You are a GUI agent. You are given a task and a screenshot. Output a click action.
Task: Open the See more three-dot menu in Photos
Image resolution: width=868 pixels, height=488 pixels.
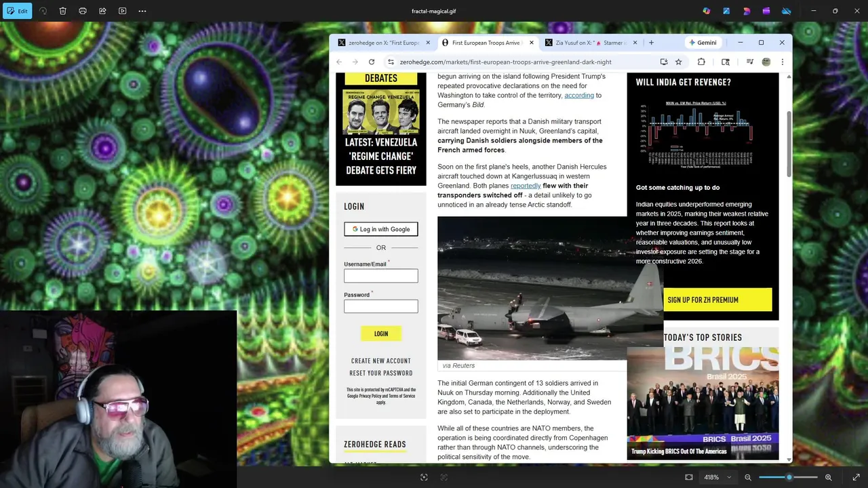tap(142, 11)
